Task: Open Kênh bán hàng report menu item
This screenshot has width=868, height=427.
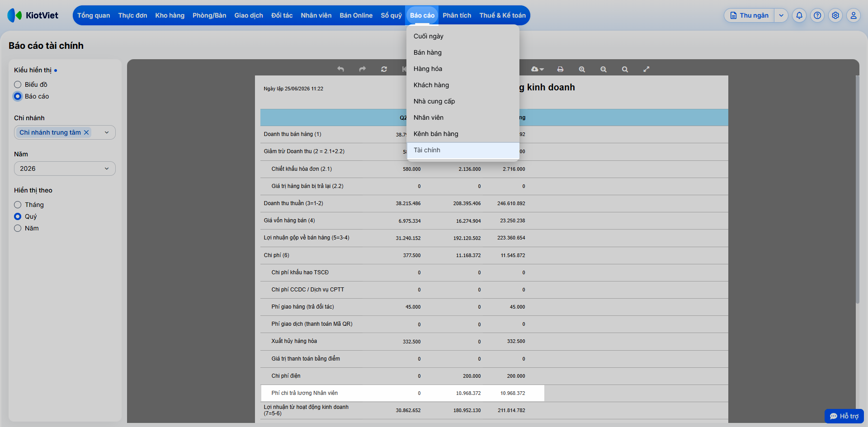Action: click(463, 134)
